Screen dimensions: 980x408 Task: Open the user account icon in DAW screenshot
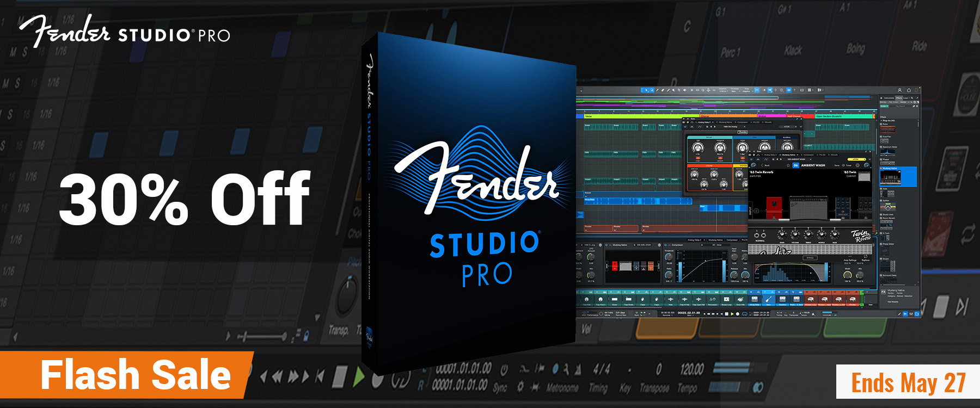click(x=899, y=90)
